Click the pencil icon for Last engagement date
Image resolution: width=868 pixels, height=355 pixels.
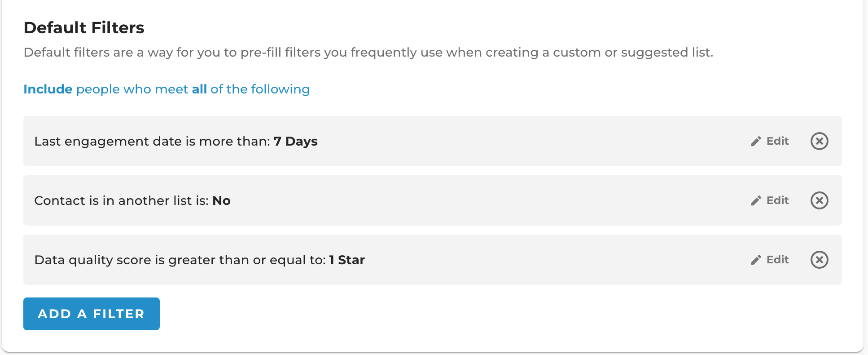tap(756, 141)
